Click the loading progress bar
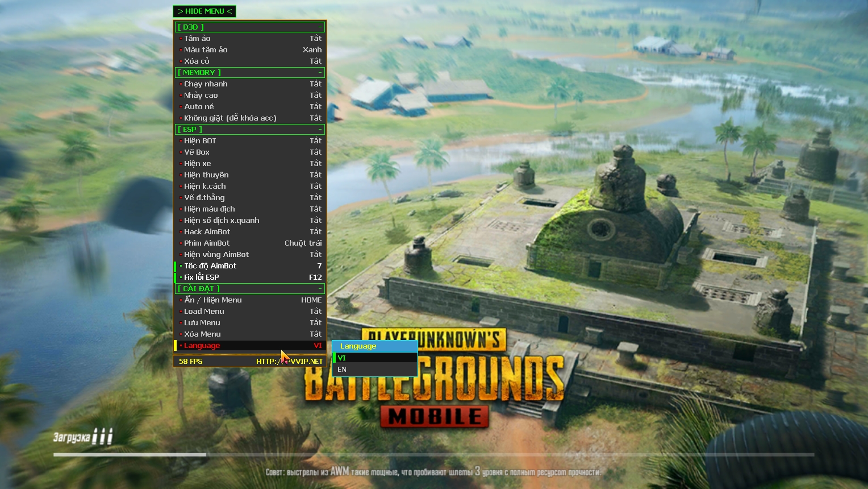The width and height of the screenshot is (868, 489). click(433, 454)
